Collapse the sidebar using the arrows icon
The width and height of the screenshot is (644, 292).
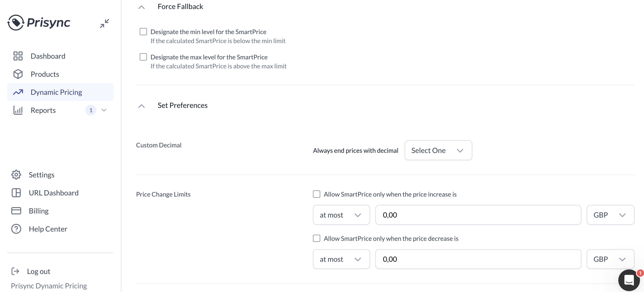(x=105, y=23)
